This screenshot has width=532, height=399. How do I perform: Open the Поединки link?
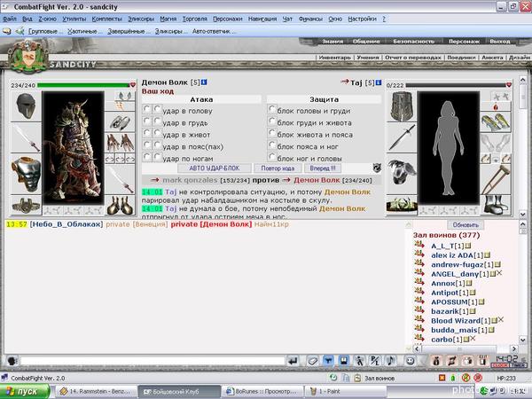pyautogui.click(x=461, y=58)
